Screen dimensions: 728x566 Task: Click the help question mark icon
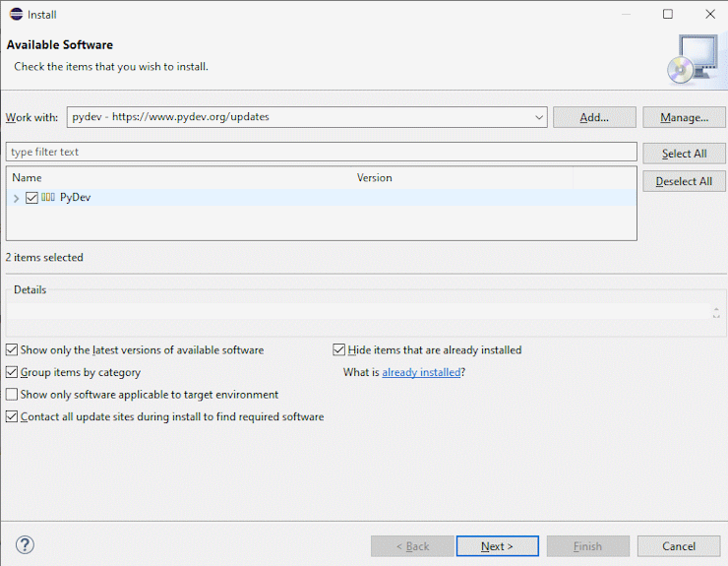tap(25, 544)
